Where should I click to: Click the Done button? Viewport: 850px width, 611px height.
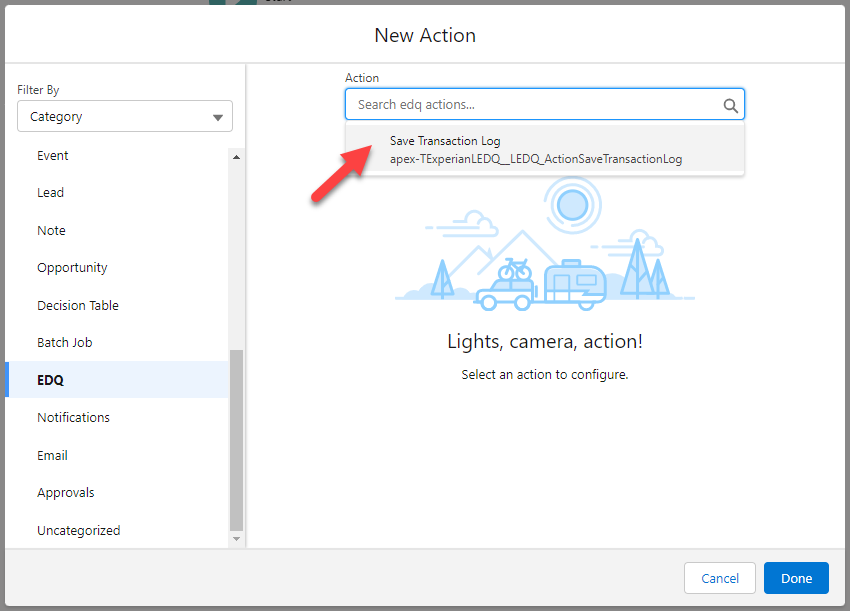[x=796, y=578]
